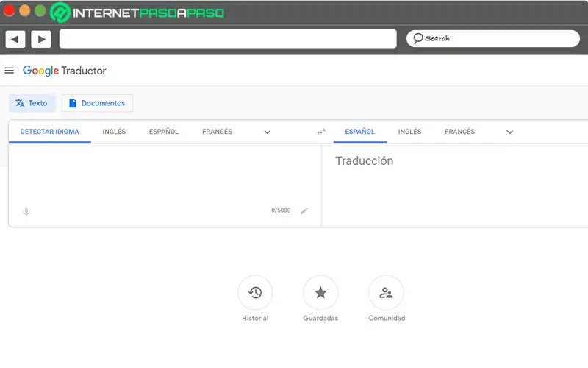Image resolution: width=588 pixels, height=368 pixels.
Task: Activate the microphone voice input
Action: click(x=26, y=211)
